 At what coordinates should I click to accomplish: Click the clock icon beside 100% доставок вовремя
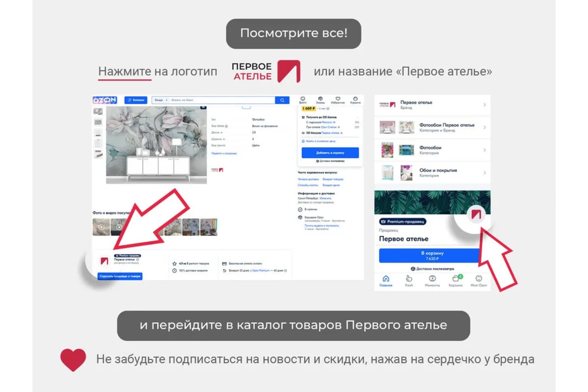point(174,270)
